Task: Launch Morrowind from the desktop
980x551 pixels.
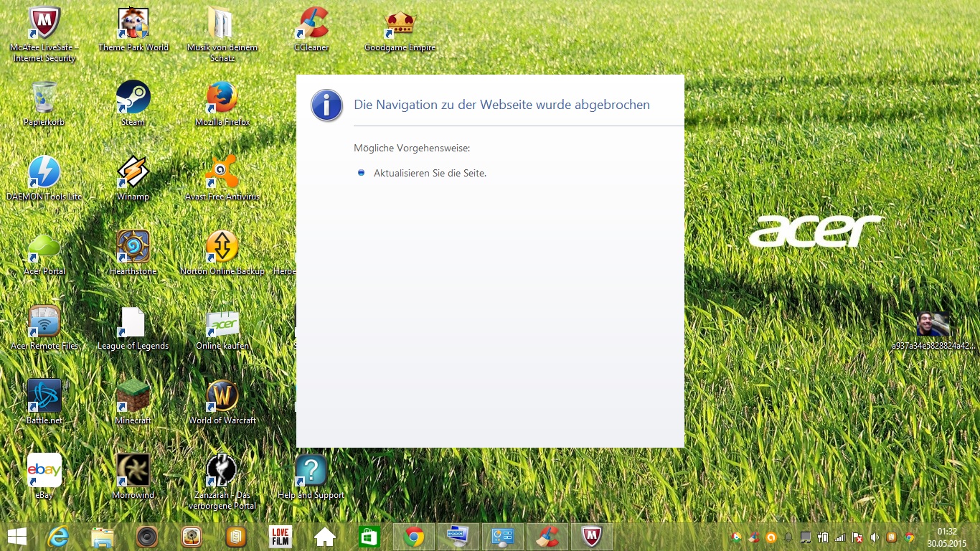Action: click(133, 477)
